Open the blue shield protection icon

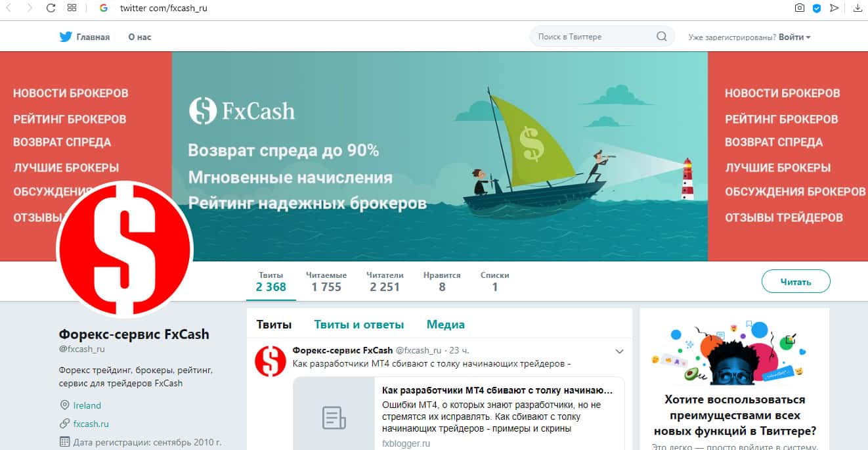817,9
